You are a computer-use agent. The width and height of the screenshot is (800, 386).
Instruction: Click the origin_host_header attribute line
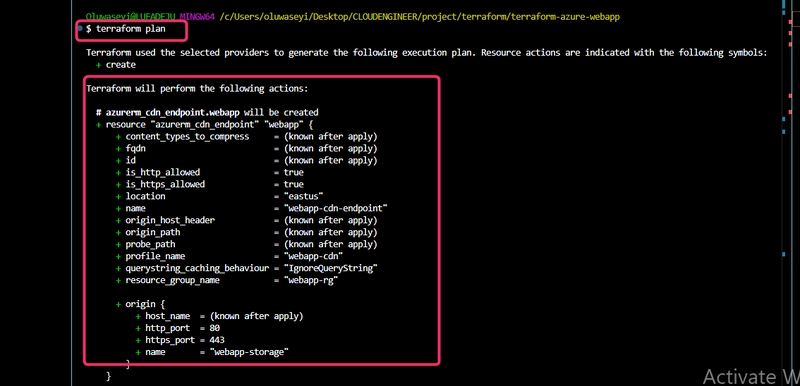(246, 220)
